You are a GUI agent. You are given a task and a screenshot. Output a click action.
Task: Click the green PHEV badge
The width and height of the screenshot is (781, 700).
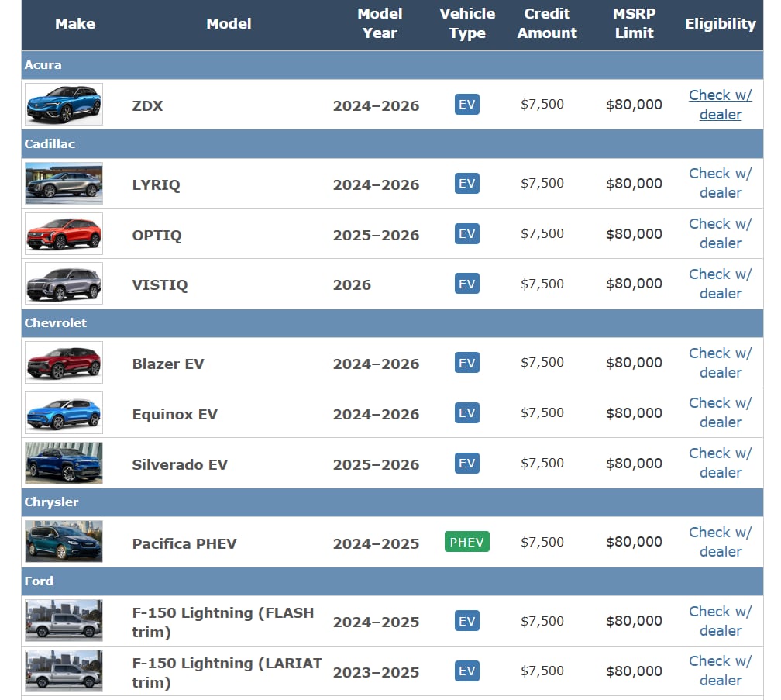coord(466,542)
